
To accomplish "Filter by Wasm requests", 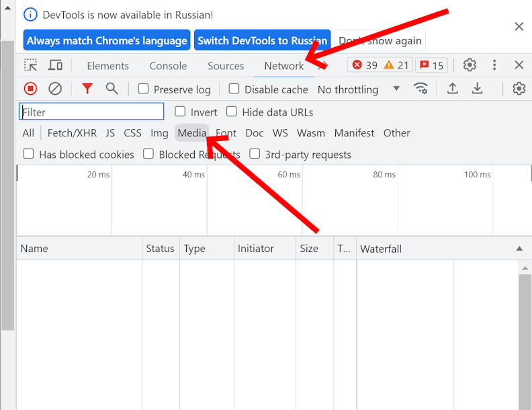I will coord(311,132).
